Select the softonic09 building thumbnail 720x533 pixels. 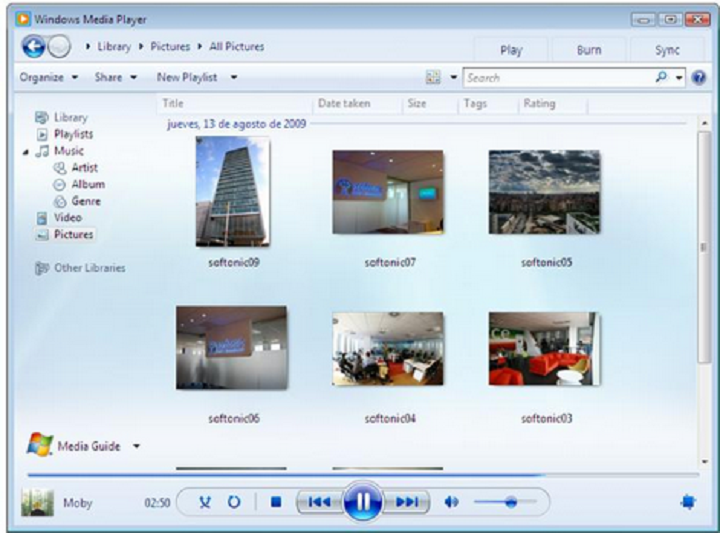233,192
